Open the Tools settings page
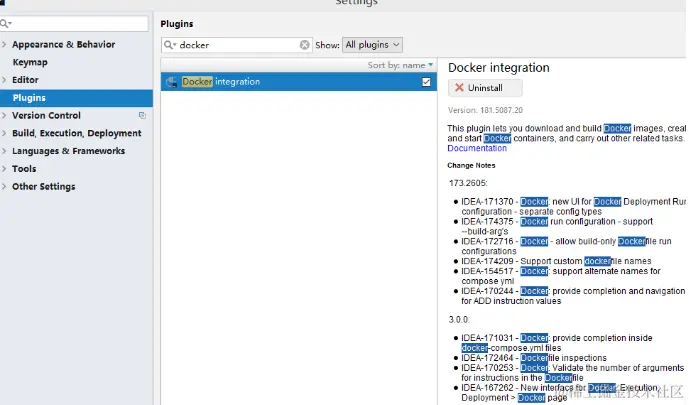 point(24,169)
